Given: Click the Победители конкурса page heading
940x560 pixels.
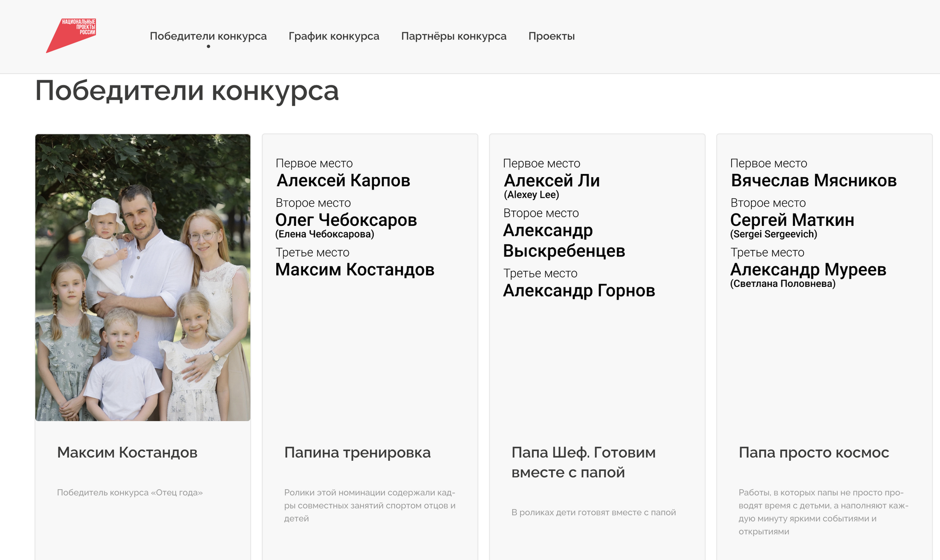Looking at the screenshot, I should [x=187, y=91].
